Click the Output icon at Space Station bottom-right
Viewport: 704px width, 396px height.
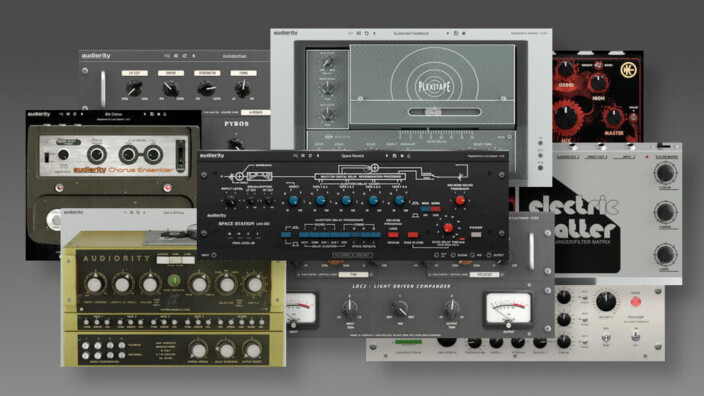point(489,255)
